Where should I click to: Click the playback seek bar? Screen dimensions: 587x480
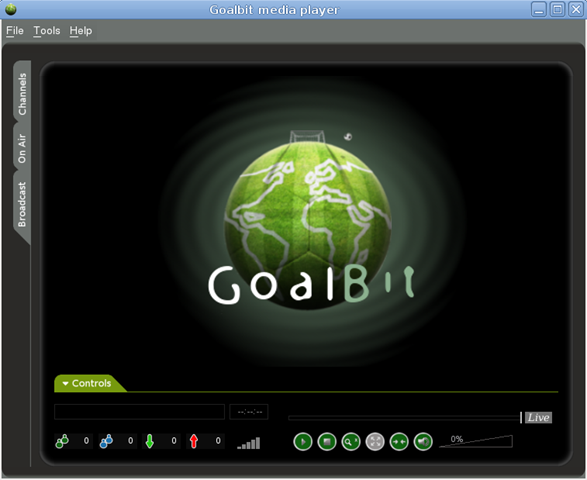[x=404, y=417]
